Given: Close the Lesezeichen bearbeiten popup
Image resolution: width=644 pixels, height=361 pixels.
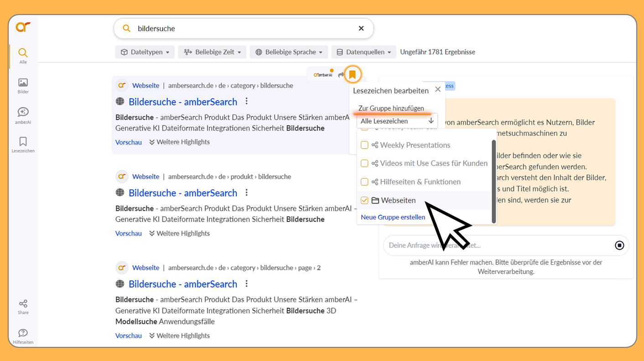Looking at the screenshot, I should click(x=438, y=89).
